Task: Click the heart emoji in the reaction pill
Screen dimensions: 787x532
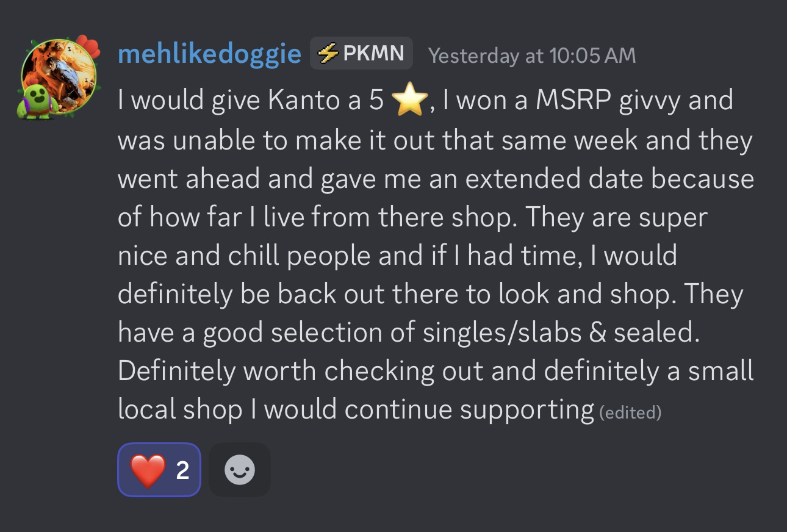Action: (x=148, y=470)
